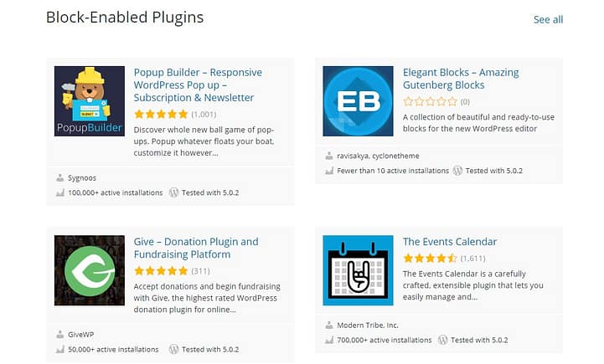The image size is (604, 364).
Task: Click The Events Calendar star rating
Action: point(430,259)
